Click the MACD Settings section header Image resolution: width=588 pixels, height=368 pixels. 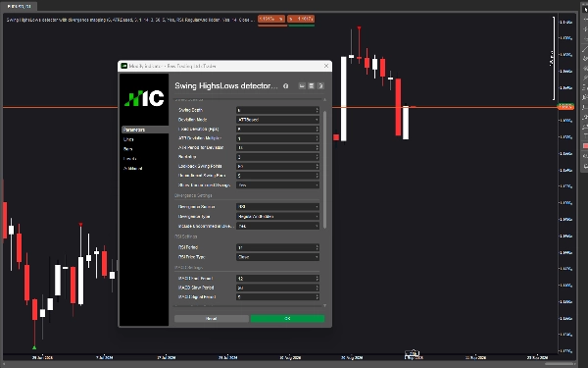[x=188, y=268]
